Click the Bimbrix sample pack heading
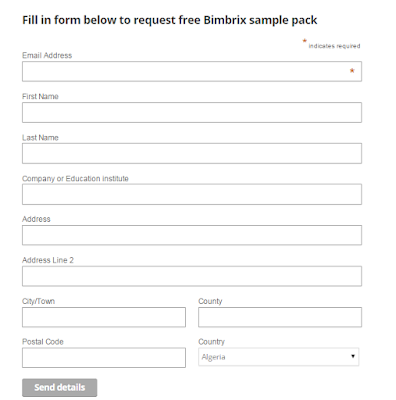 click(x=170, y=20)
